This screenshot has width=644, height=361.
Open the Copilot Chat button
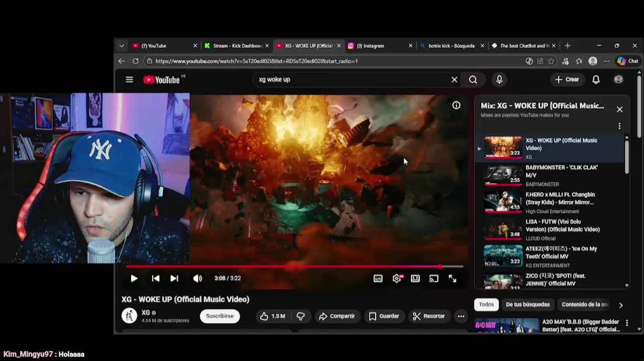click(627, 61)
